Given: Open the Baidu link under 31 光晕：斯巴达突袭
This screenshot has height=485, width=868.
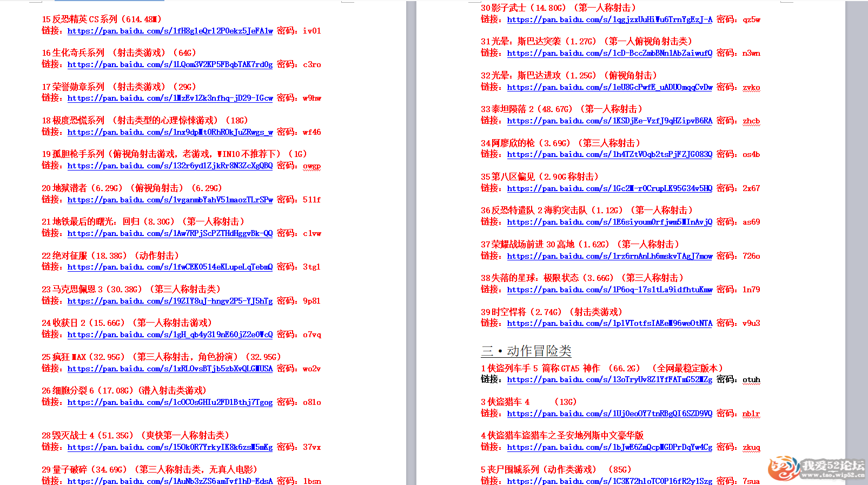Looking at the screenshot, I should tap(609, 53).
